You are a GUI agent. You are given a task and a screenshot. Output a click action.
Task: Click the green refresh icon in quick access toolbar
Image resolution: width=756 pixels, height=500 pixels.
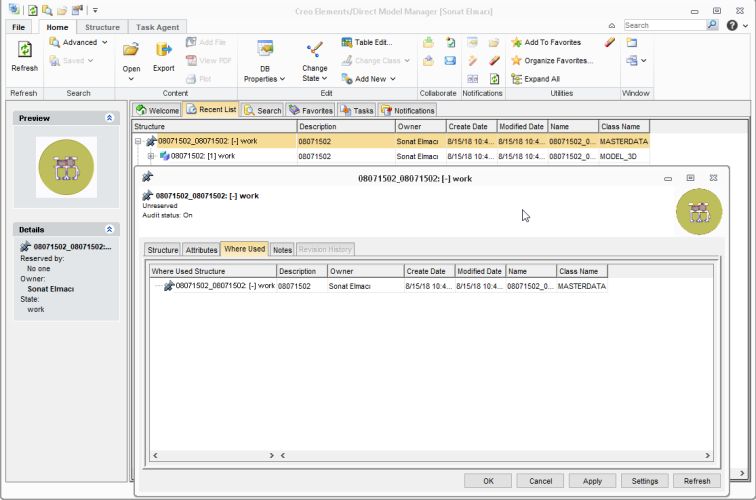tap(32, 10)
